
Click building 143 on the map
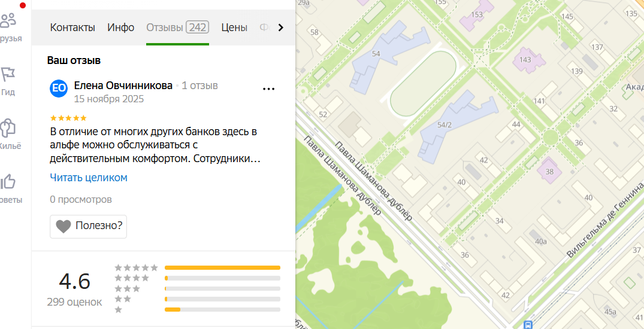[525, 60]
